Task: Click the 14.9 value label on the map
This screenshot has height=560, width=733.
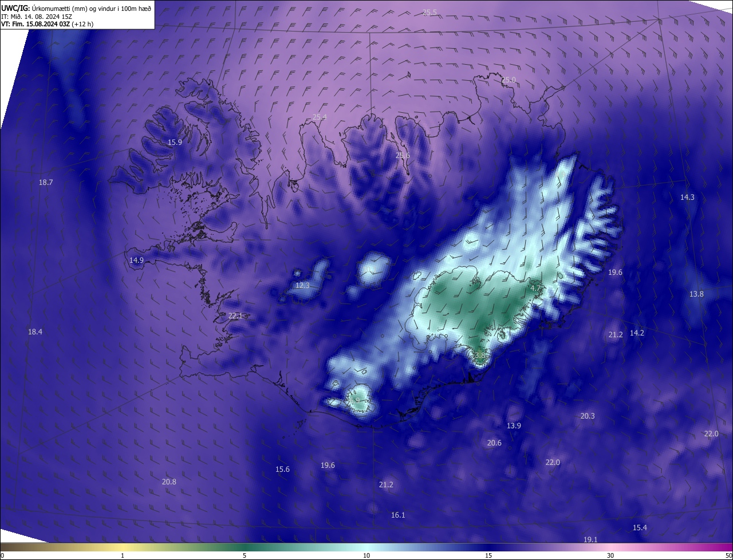Action: [136, 261]
